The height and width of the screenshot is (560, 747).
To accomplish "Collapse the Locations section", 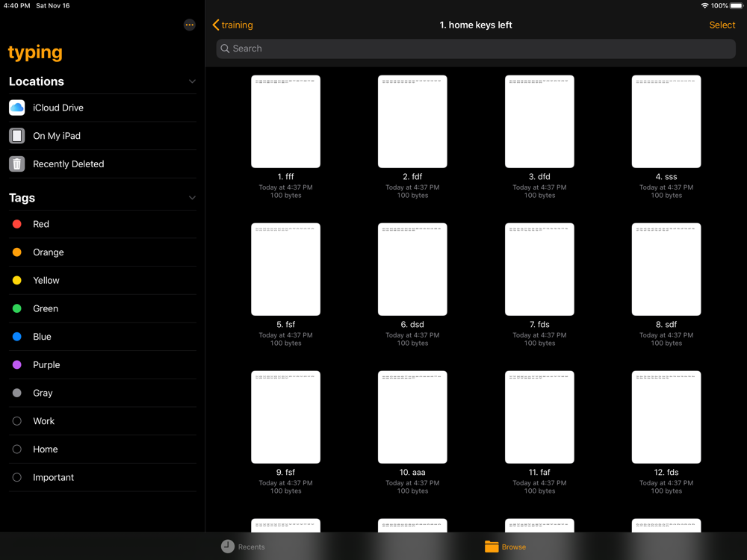I will (192, 81).
